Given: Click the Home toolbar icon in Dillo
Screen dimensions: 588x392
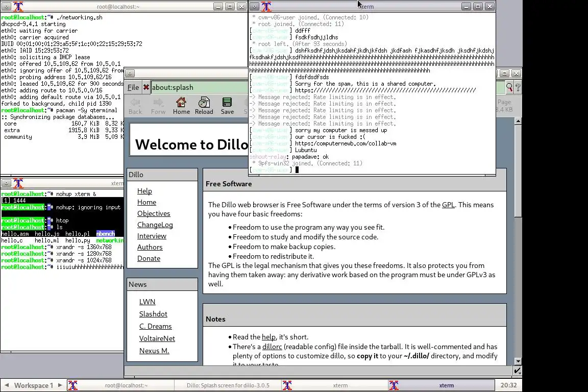Looking at the screenshot, I should tap(181, 106).
